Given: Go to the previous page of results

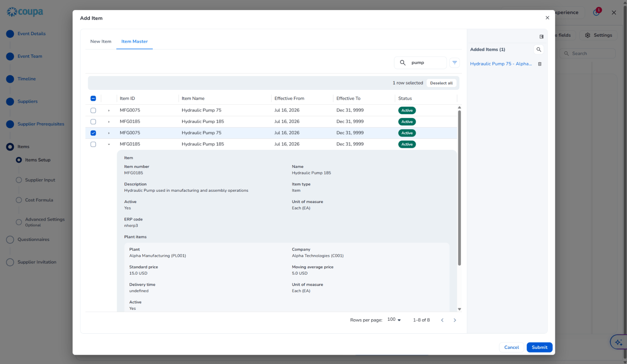Looking at the screenshot, I should tap(442, 320).
